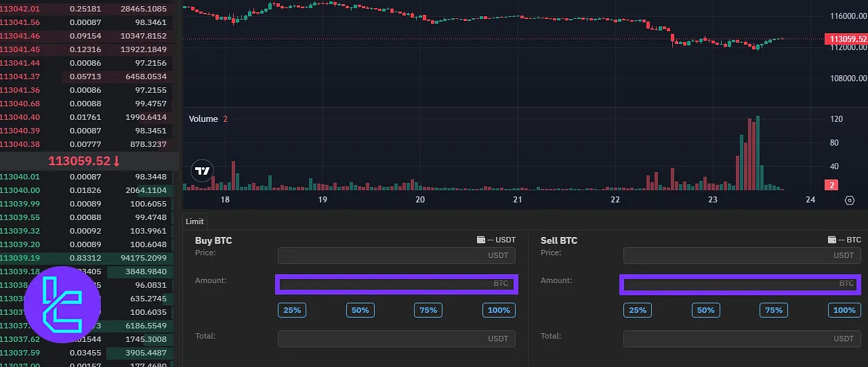Viewport: 868px width, 367px height.
Task: Focus the Buy BTC price field
Action: tap(396, 255)
